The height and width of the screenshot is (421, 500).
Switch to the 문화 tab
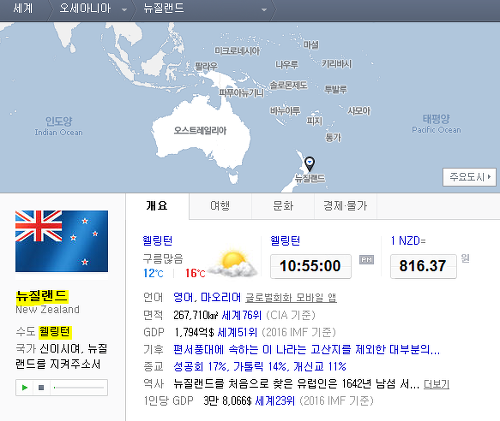click(283, 206)
